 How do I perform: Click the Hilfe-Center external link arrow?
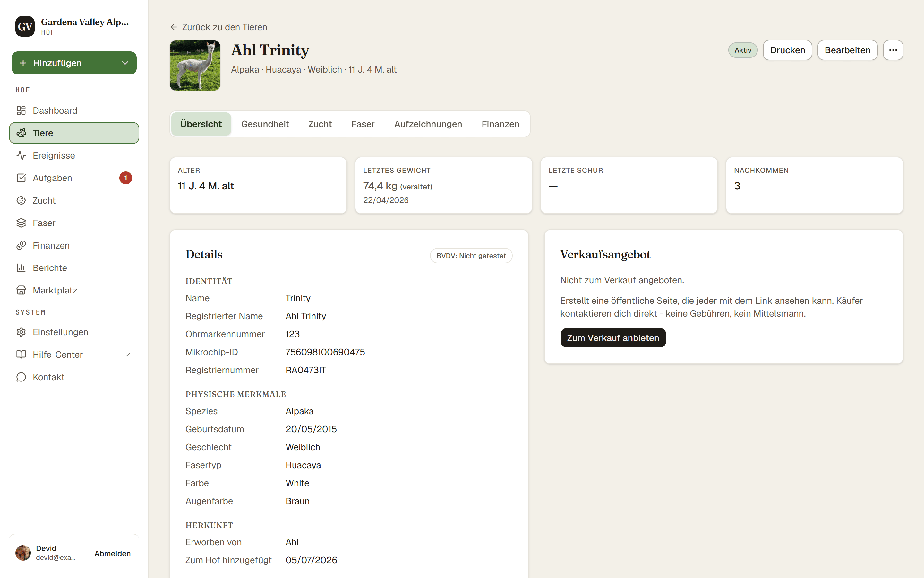coord(128,355)
